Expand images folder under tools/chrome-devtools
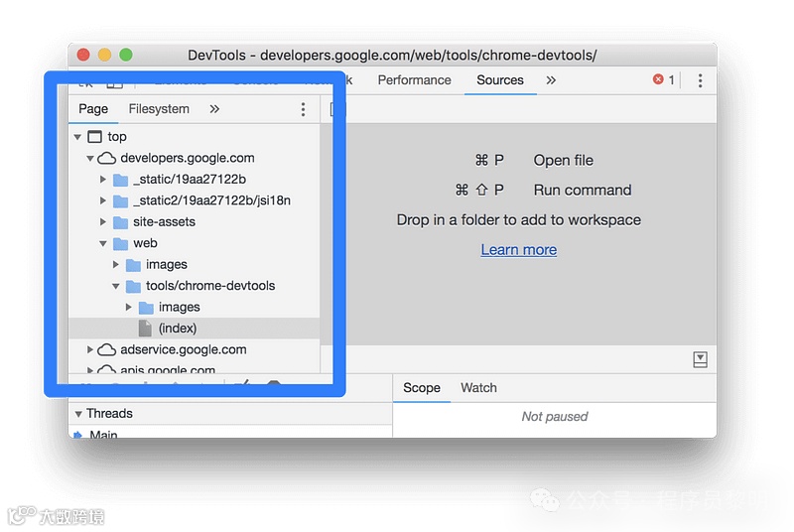Screen dimensions: 794x532 pyautogui.click(x=129, y=307)
